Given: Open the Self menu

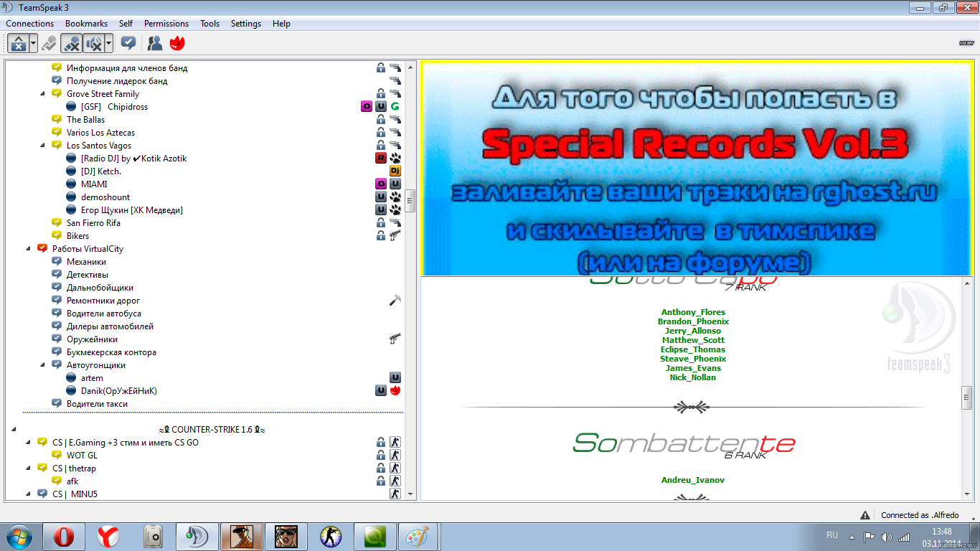Looking at the screenshot, I should click(x=126, y=24).
